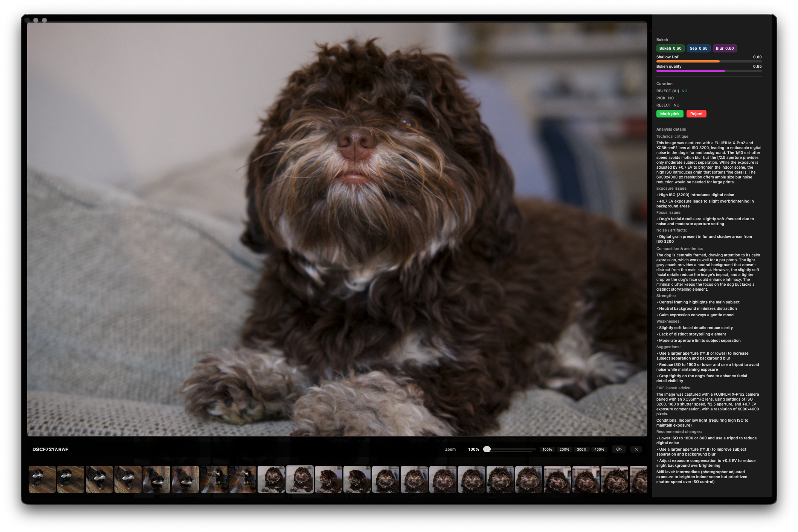
Task: Set zoom to the 300% preset
Action: [581, 449]
